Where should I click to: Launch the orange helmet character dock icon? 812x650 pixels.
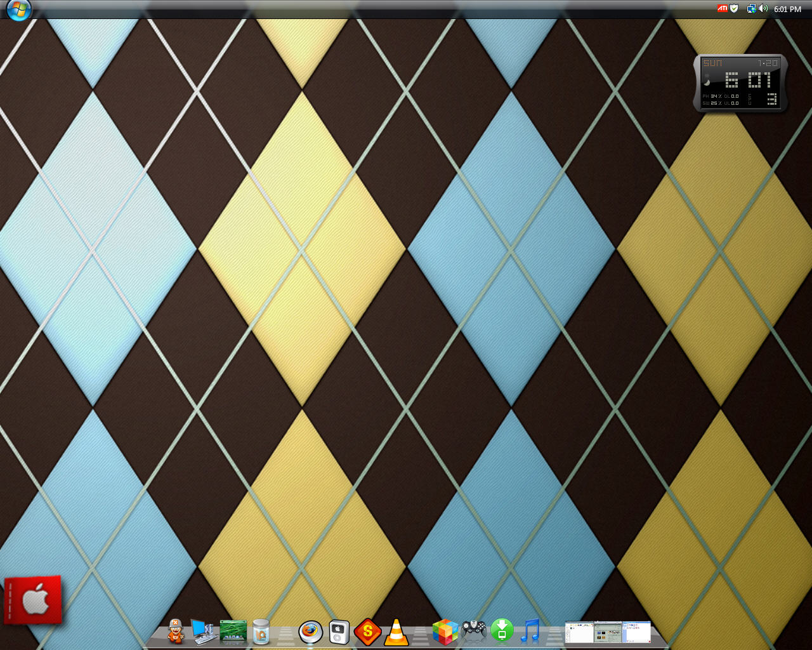click(x=176, y=632)
